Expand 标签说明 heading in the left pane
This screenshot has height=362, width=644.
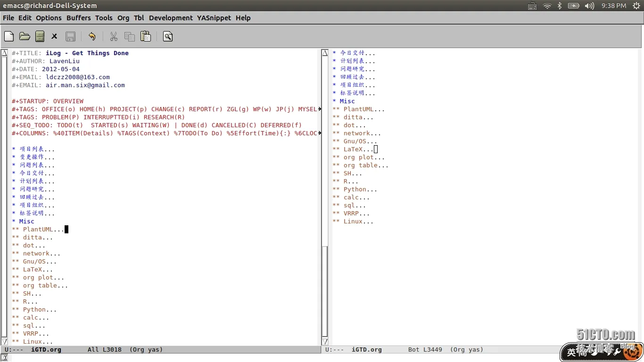pyautogui.click(x=33, y=213)
